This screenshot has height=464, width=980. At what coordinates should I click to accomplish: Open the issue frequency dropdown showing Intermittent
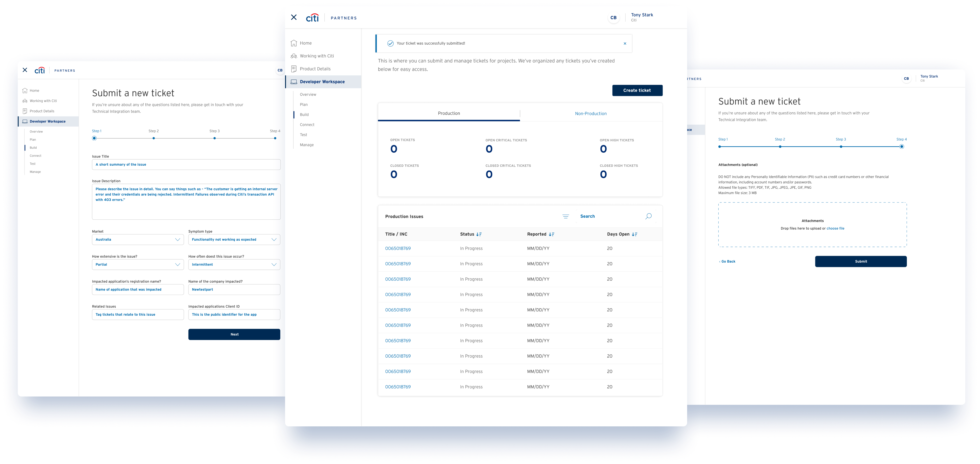[234, 265]
